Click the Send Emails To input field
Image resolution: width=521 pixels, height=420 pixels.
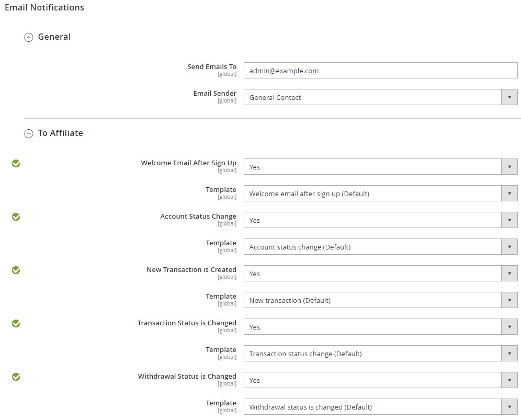pos(380,71)
